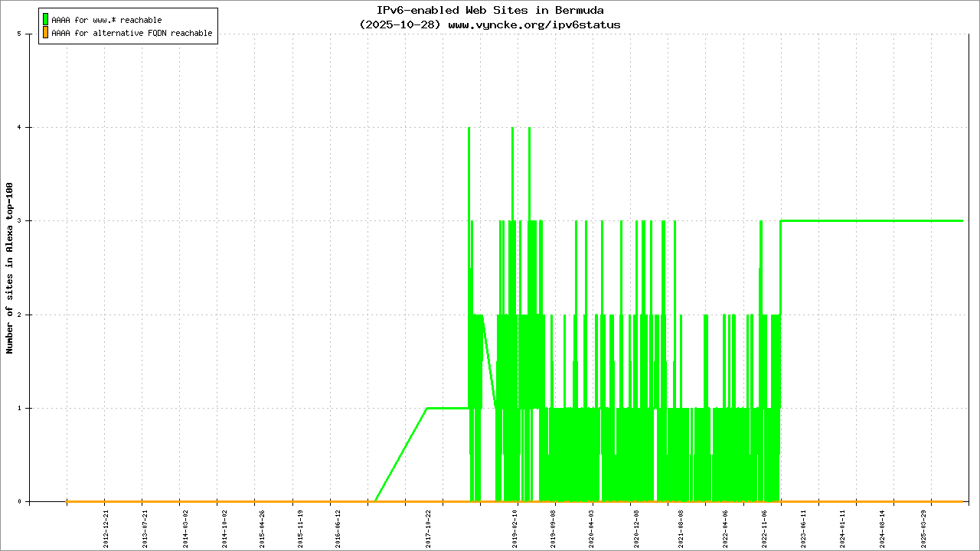Image resolution: width=980 pixels, height=551 pixels.
Task: Click the 2017-10-22 date label on x-axis
Action: 428,527
